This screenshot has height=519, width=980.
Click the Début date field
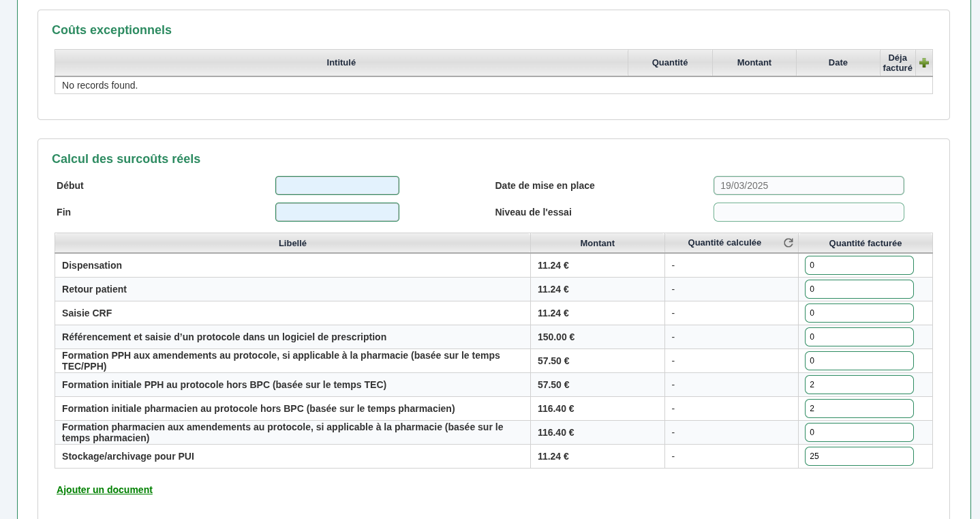point(337,186)
